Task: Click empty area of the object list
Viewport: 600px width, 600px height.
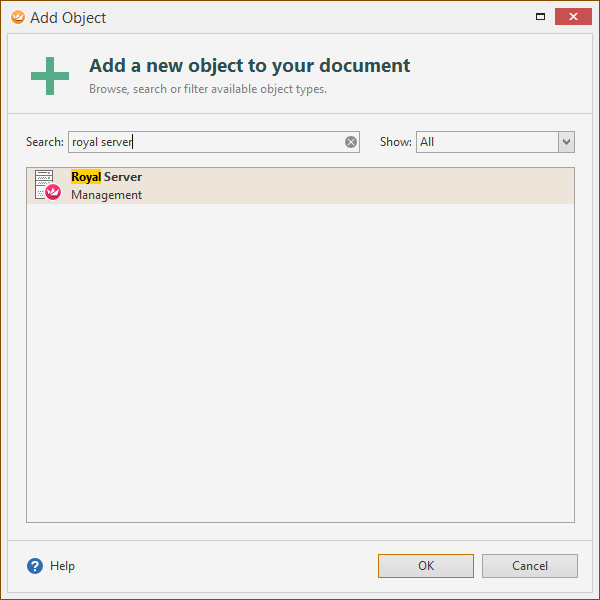Action: pyautogui.click(x=300, y=380)
